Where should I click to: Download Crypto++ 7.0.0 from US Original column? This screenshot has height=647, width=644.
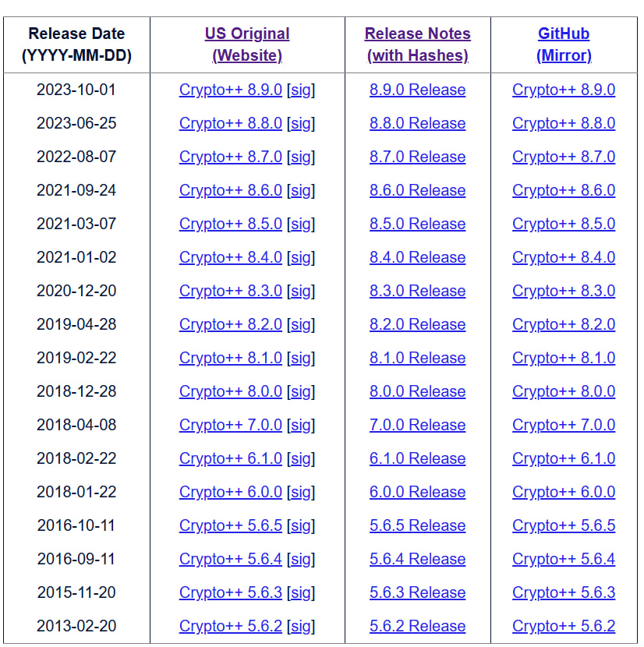point(230,425)
